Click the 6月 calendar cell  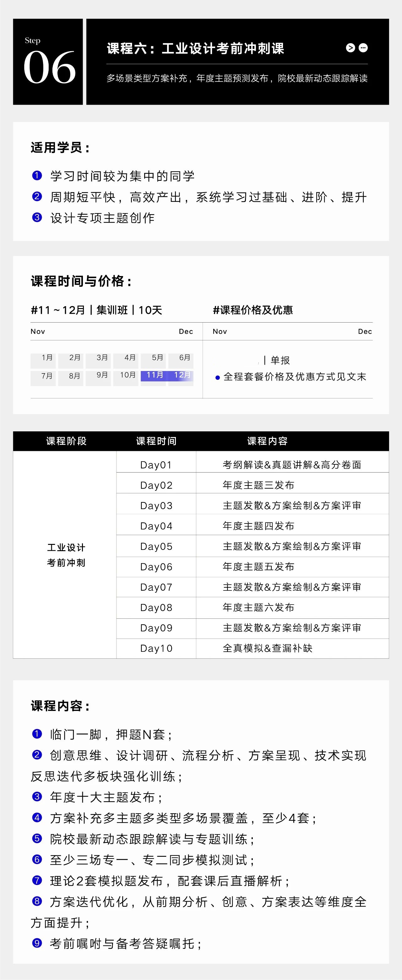coord(181,360)
